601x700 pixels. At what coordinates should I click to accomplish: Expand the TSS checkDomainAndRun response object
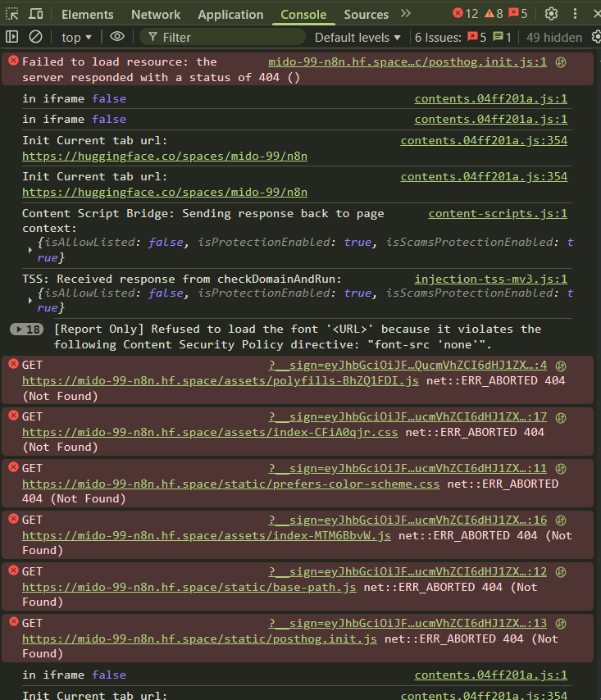click(30, 301)
